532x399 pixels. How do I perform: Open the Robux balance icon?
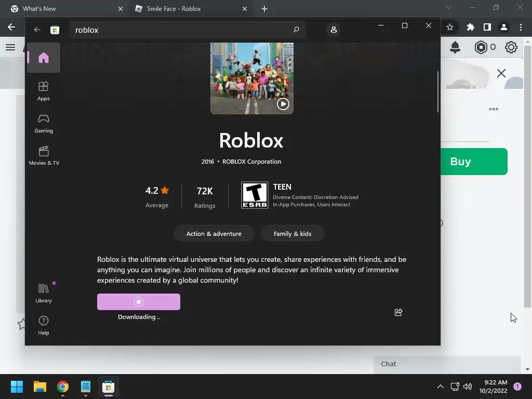481,47
